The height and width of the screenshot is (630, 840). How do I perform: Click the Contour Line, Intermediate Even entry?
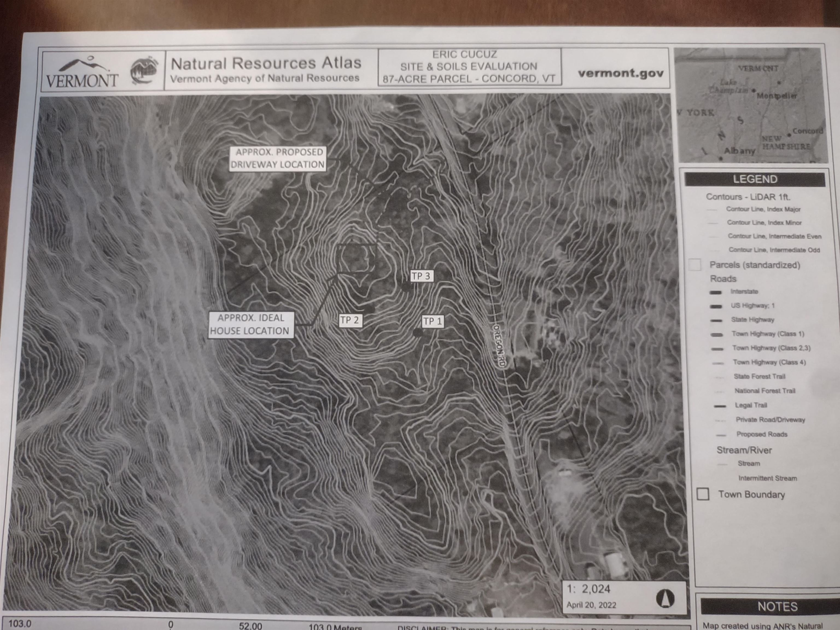pyautogui.click(x=774, y=236)
